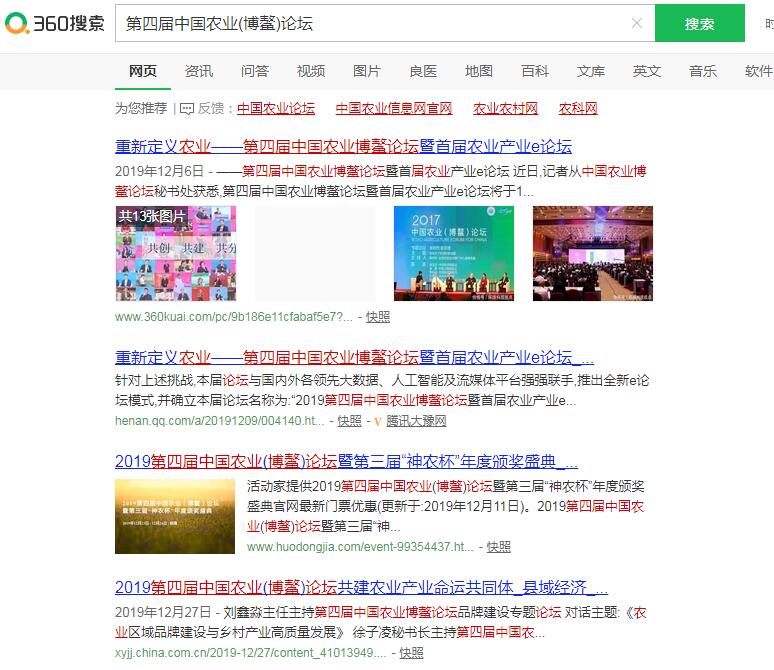The image size is (774, 670).
Task: Open the 地图 tab
Action: point(479,71)
